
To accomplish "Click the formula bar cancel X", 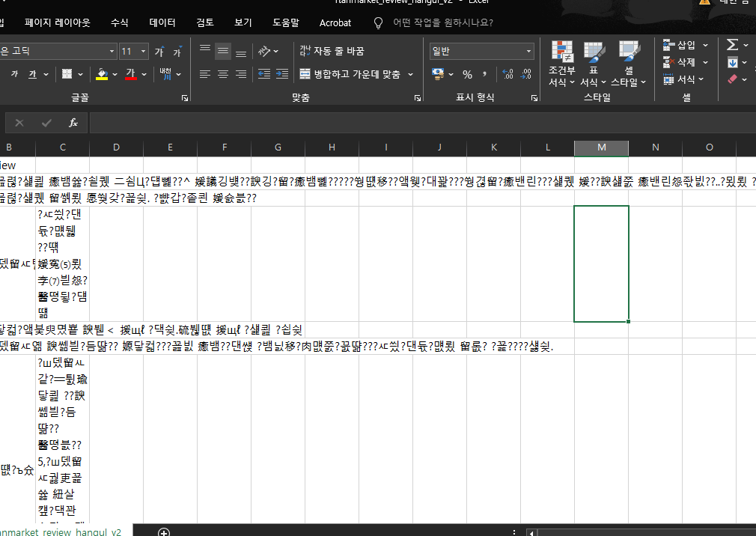I will pyautogui.click(x=19, y=123).
